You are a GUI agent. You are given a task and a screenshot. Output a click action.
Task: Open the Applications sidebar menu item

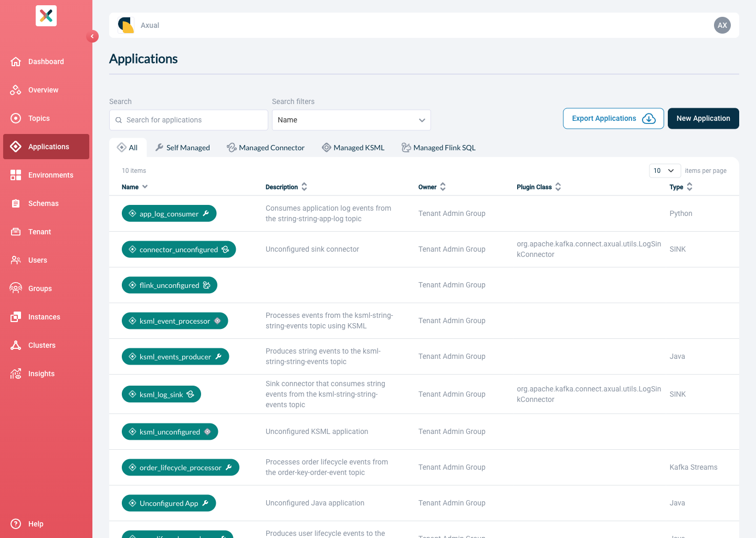coord(46,147)
